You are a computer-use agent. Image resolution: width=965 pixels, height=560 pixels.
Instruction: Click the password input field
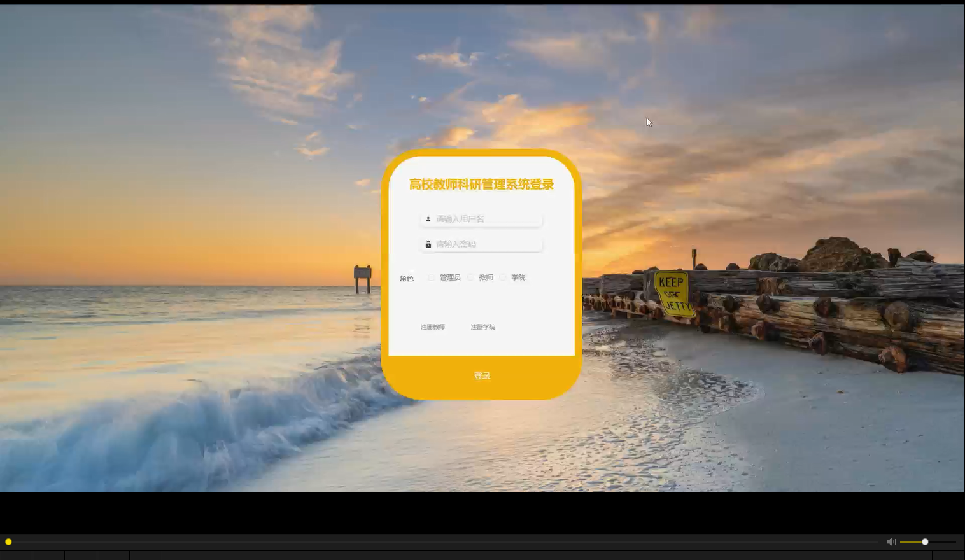[x=481, y=244]
